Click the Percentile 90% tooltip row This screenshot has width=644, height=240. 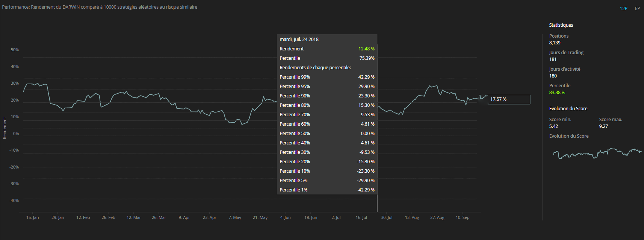[x=327, y=96]
